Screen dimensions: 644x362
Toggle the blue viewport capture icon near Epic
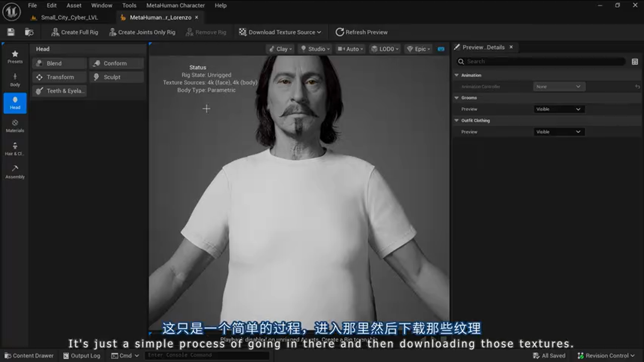[441, 49]
